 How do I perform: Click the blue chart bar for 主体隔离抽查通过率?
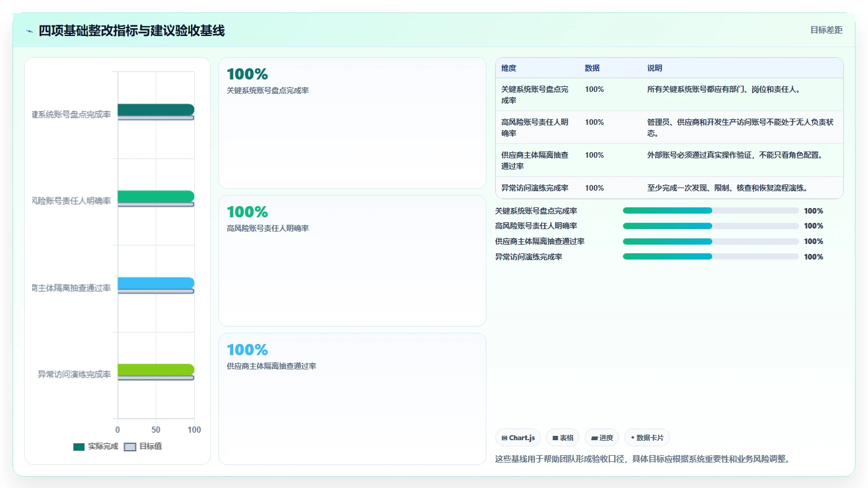[156, 283]
